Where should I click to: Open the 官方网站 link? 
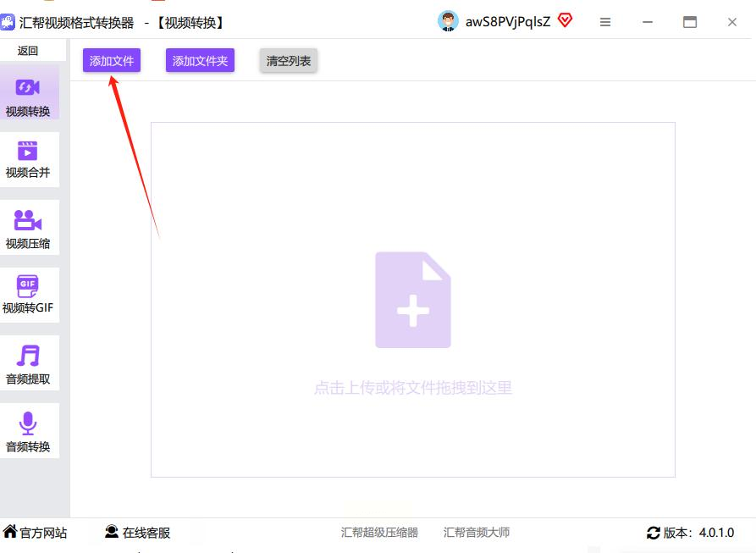(x=35, y=533)
